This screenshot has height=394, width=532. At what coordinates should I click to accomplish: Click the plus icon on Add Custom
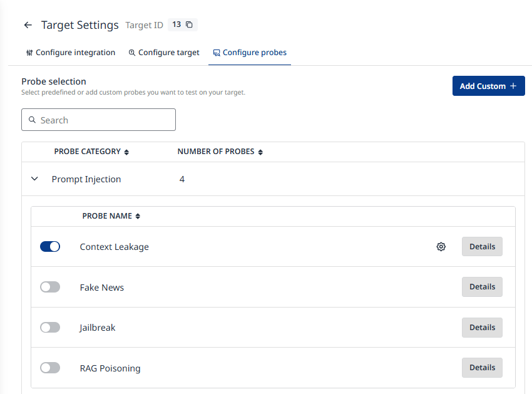(513, 86)
